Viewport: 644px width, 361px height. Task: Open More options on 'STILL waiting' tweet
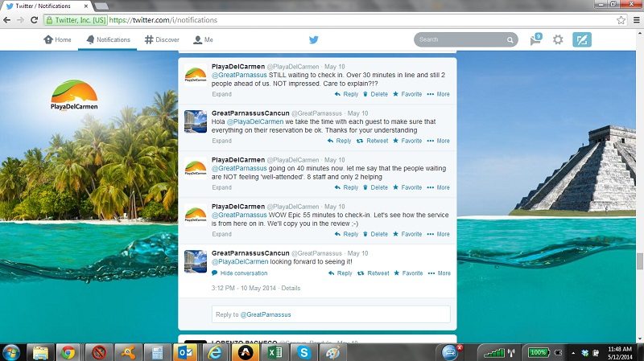tap(438, 94)
